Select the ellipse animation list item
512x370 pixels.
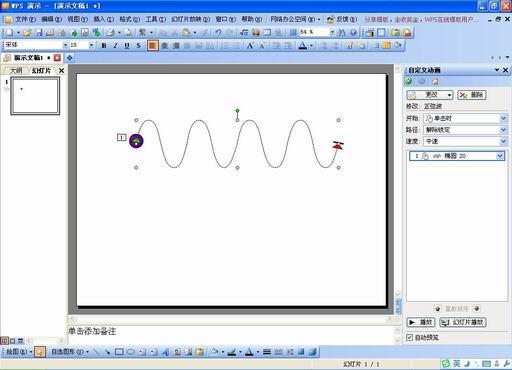[x=457, y=156]
